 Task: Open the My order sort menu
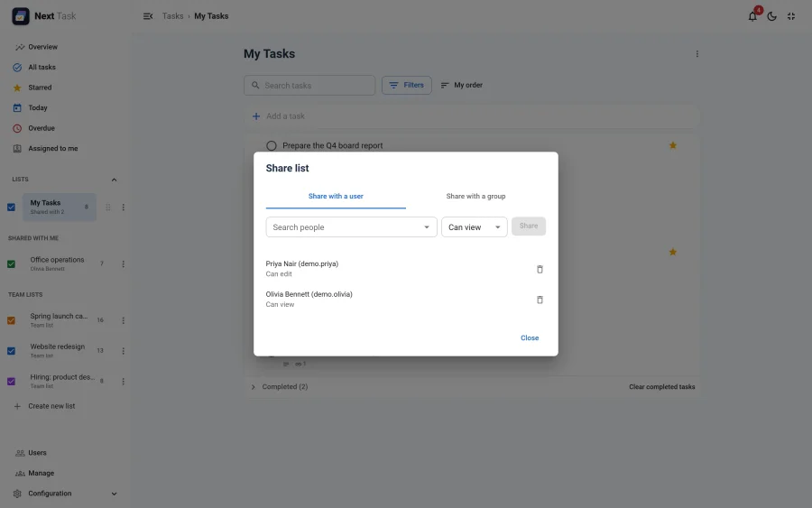click(x=461, y=85)
